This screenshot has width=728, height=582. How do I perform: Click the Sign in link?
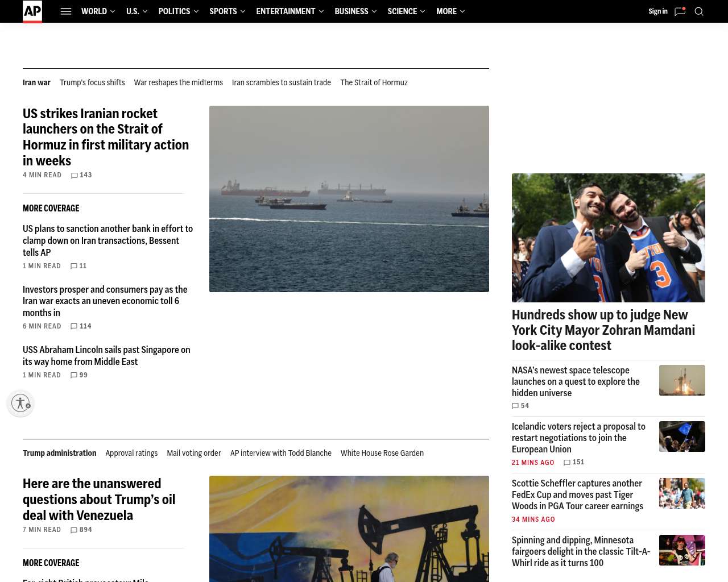[x=658, y=11]
